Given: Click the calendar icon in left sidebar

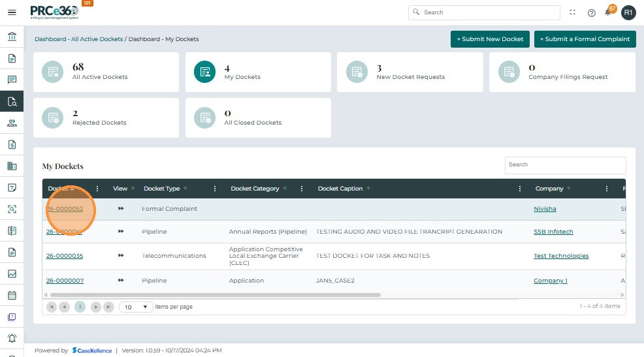Looking at the screenshot, I should (12, 295).
